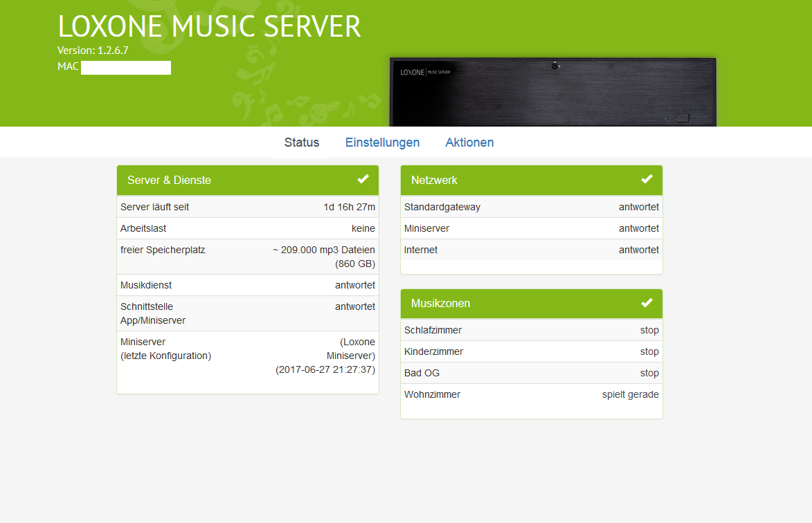Open the Status tab

[x=301, y=143]
